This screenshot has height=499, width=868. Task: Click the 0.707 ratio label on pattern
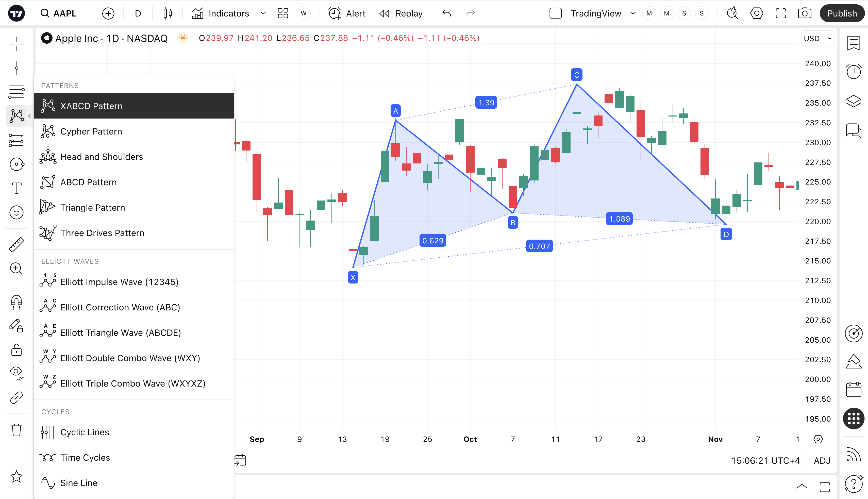[x=539, y=246]
